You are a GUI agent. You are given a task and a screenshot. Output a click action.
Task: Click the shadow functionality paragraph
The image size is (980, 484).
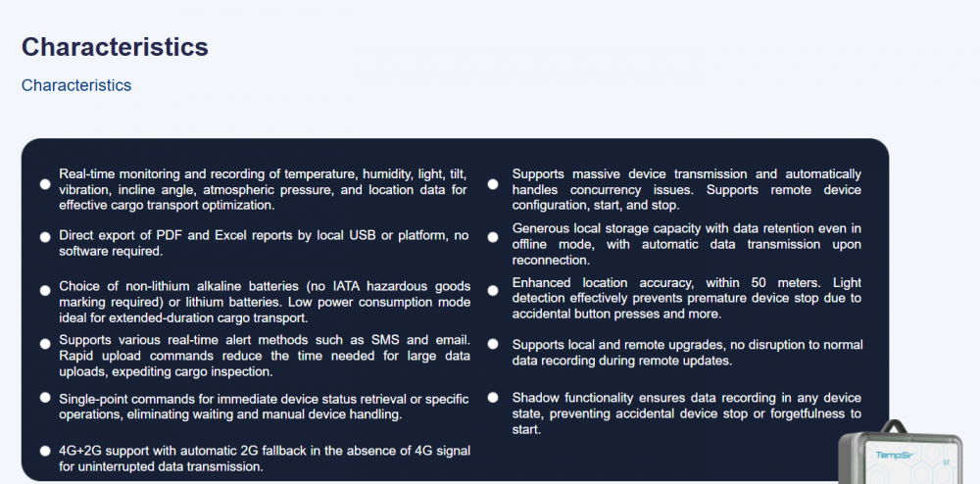686,413
